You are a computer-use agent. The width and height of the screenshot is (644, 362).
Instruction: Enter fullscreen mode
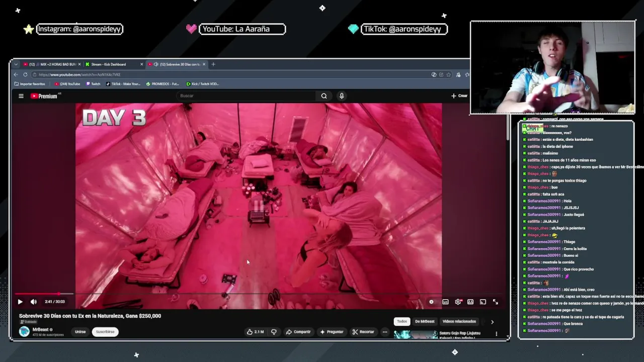(496, 302)
